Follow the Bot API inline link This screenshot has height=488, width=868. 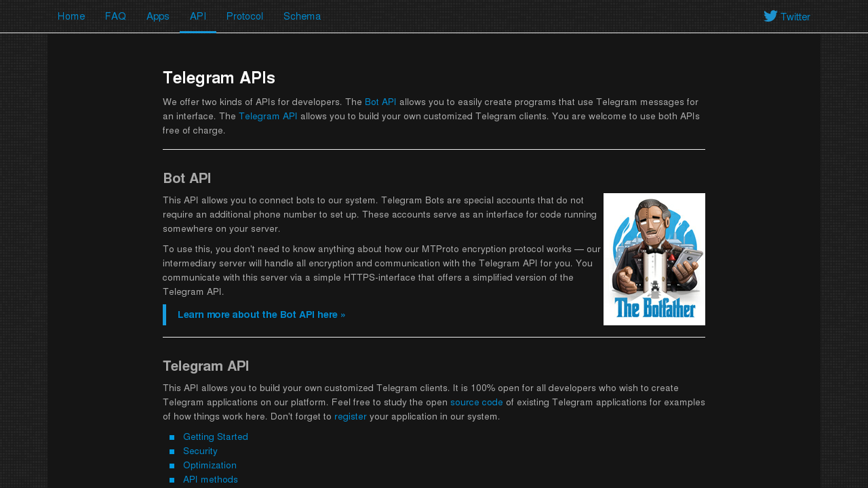tap(380, 102)
